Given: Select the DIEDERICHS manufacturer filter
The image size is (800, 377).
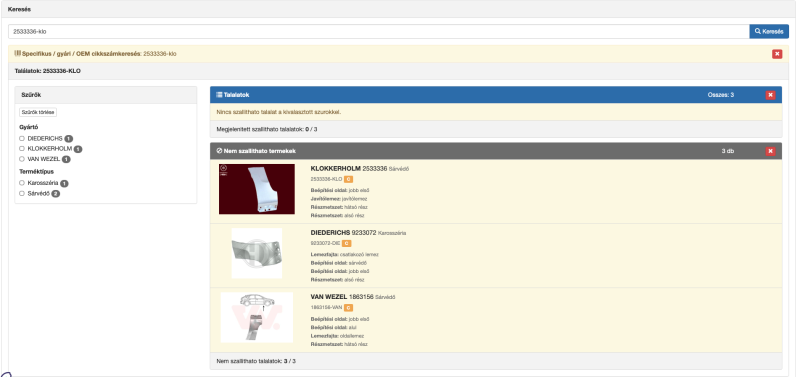Looking at the screenshot, I should 22,138.
